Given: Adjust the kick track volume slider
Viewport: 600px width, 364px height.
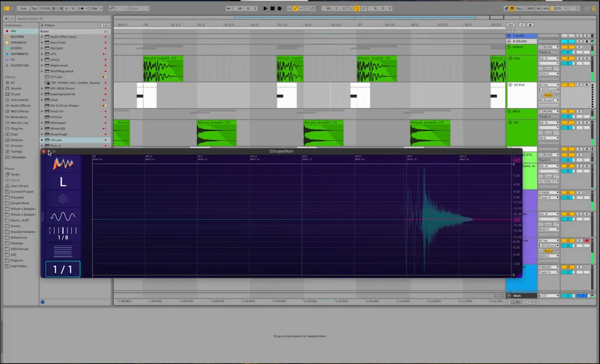Looking at the screenshot, I should coord(568,64).
